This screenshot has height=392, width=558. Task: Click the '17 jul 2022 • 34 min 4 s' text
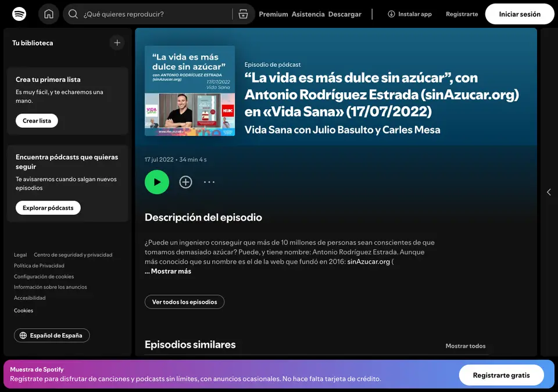[x=176, y=159]
